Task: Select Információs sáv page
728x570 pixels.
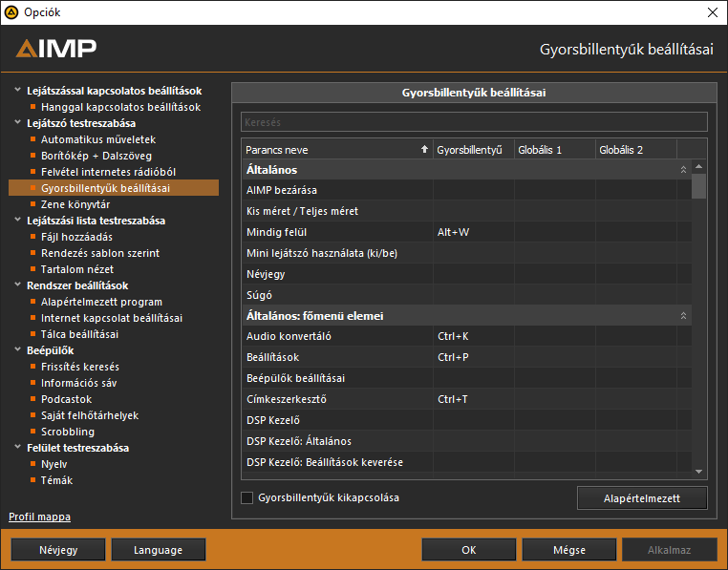Action: coord(79,384)
